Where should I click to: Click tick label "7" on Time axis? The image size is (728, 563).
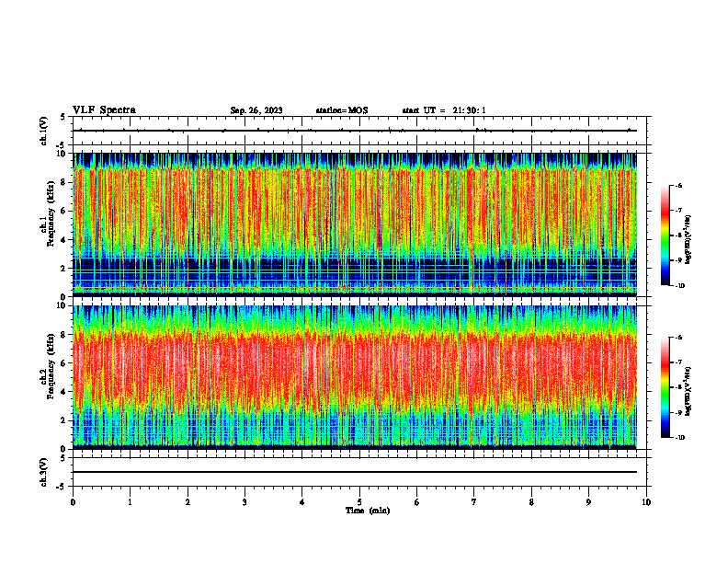point(474,502)
